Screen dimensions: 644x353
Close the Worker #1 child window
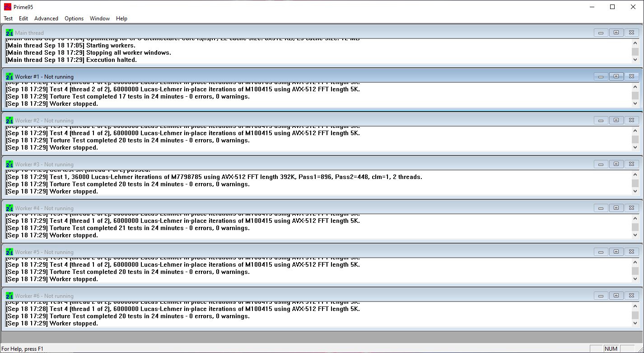(x=632, y=76)
